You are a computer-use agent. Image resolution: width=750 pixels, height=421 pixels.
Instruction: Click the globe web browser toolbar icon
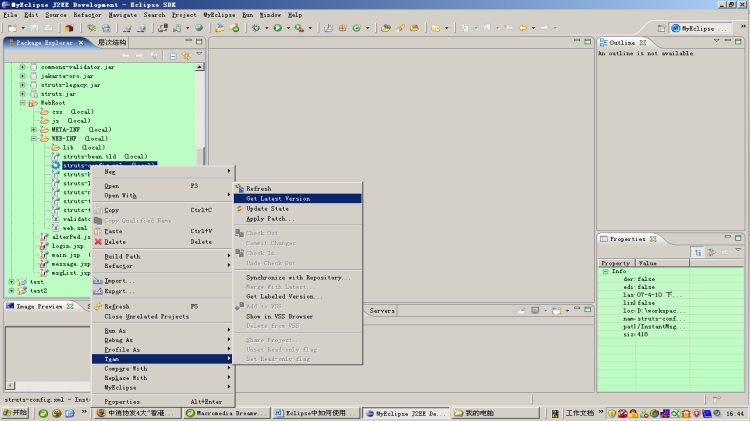click(199, 28)
